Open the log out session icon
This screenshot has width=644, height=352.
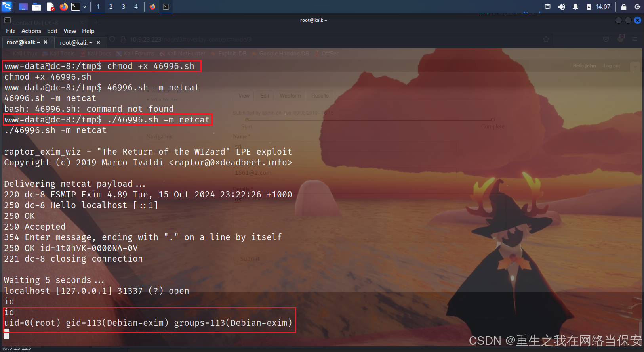pyautogui.click(x=637, y=7)
